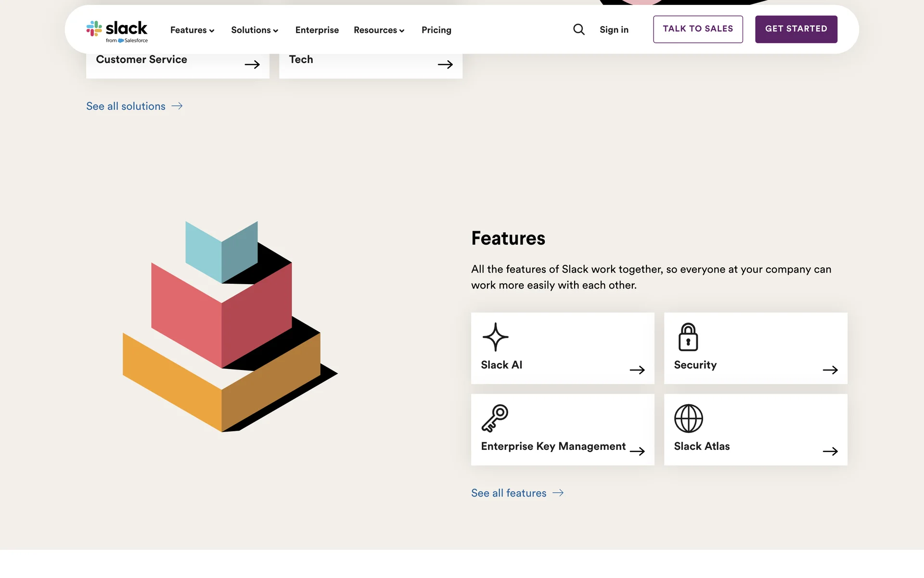Click the Talk to Sales button
924x578 pixels.
coord(697,29)
